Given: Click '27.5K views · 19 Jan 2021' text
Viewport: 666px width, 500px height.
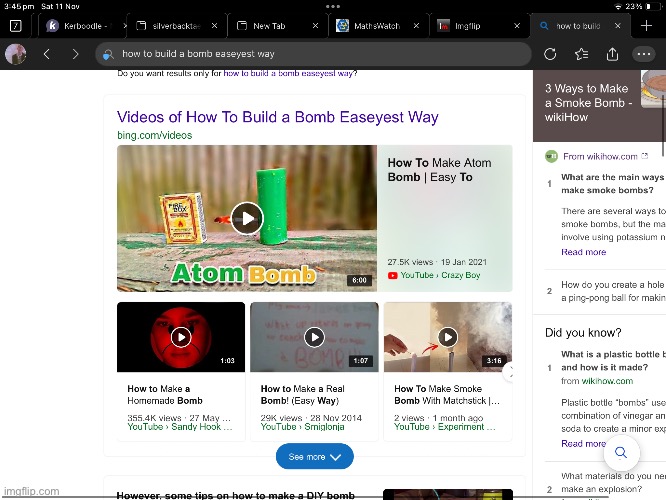Looking at the screenshot, I should (437, 262).
